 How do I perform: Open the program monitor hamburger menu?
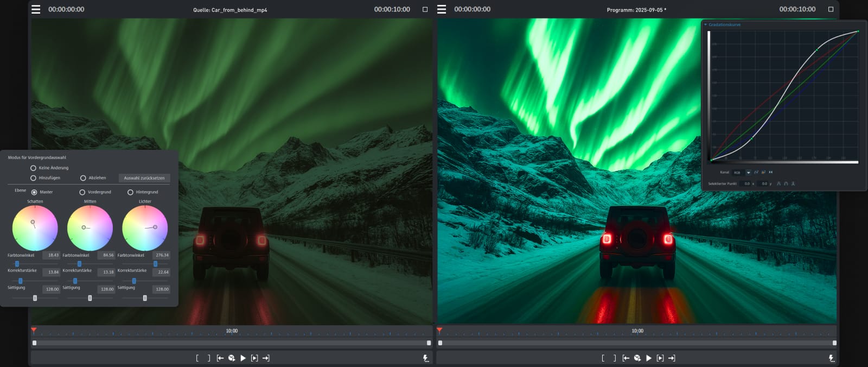tap(442, 9)
